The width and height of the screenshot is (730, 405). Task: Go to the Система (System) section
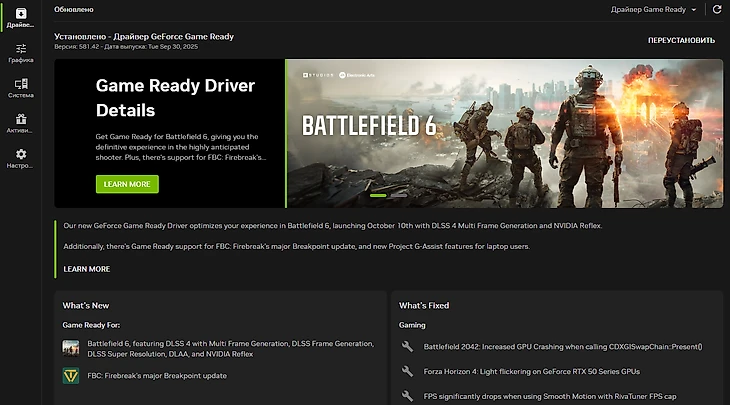[20, 89]
